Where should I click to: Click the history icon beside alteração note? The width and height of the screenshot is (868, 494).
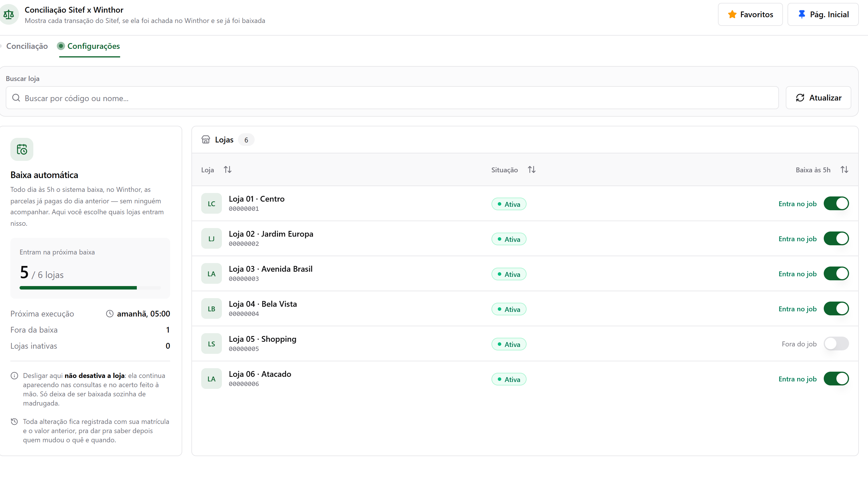(x=14, y=421)
